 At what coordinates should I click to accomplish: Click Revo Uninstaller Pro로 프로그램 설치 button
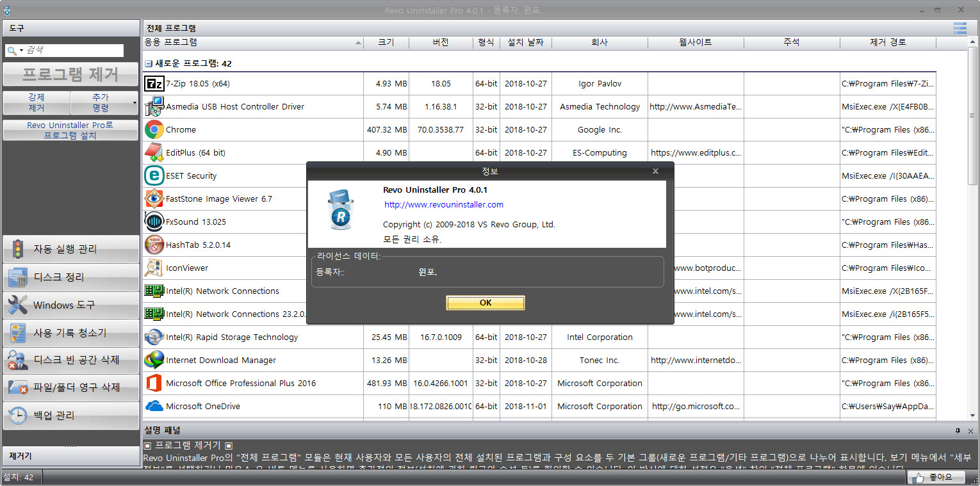point(70,130)
